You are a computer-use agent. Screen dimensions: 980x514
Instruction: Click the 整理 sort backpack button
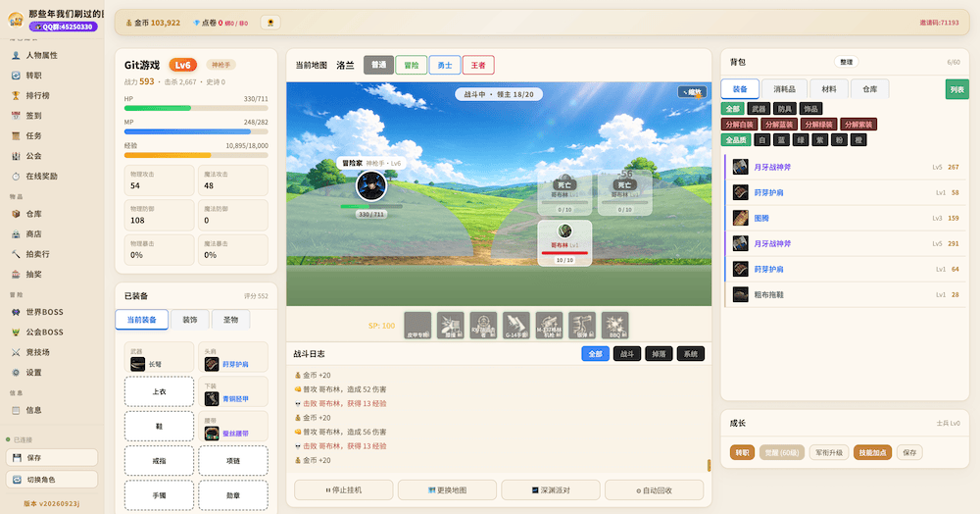847,62
